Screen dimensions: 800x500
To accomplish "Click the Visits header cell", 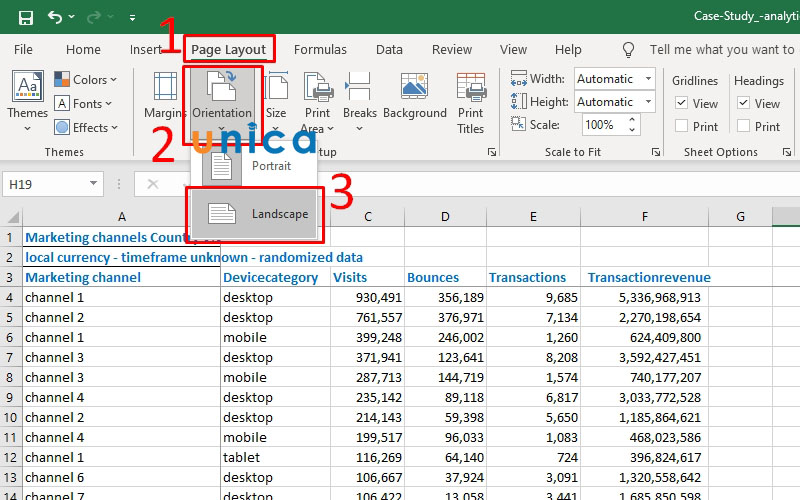I will point(367,278).
